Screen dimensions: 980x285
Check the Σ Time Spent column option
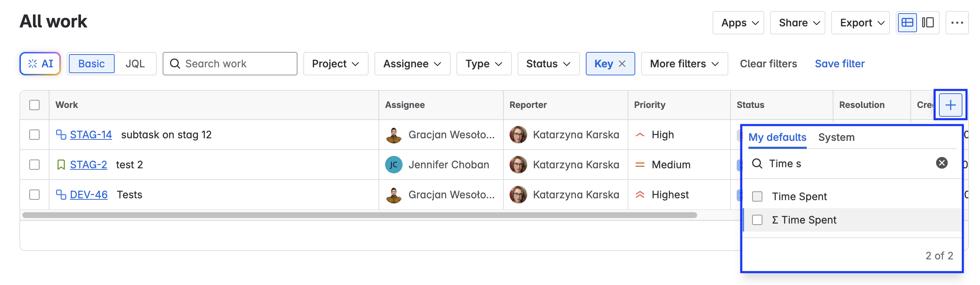757,220
